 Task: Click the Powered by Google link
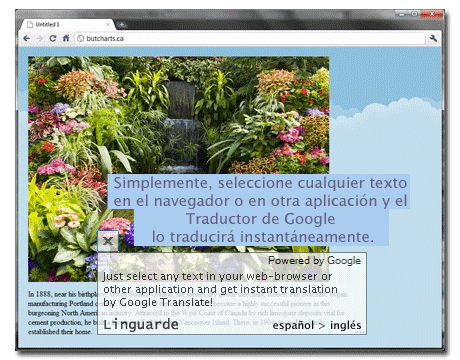[x=314, y=260]
